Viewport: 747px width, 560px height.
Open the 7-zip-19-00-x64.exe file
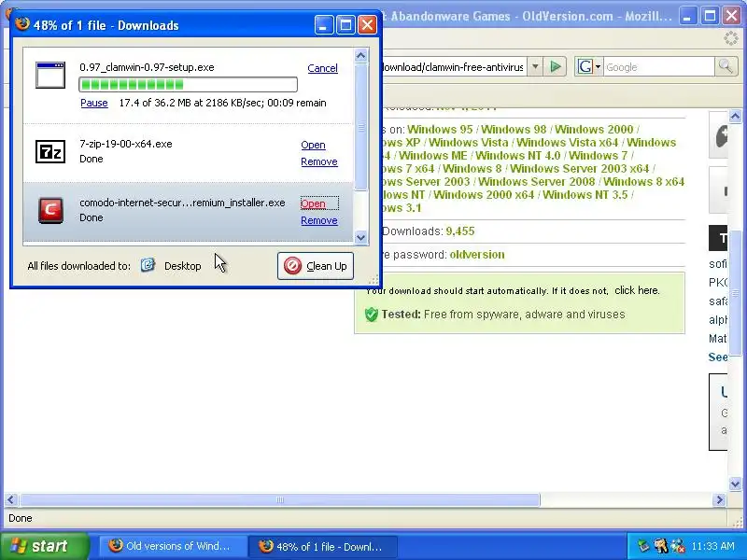(x=313, y=145)
